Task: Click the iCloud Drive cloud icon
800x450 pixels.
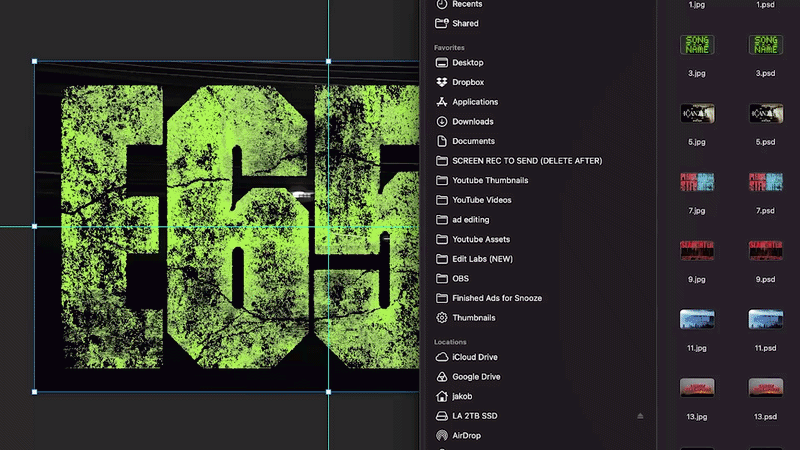Action: click(x=442, y=357)
